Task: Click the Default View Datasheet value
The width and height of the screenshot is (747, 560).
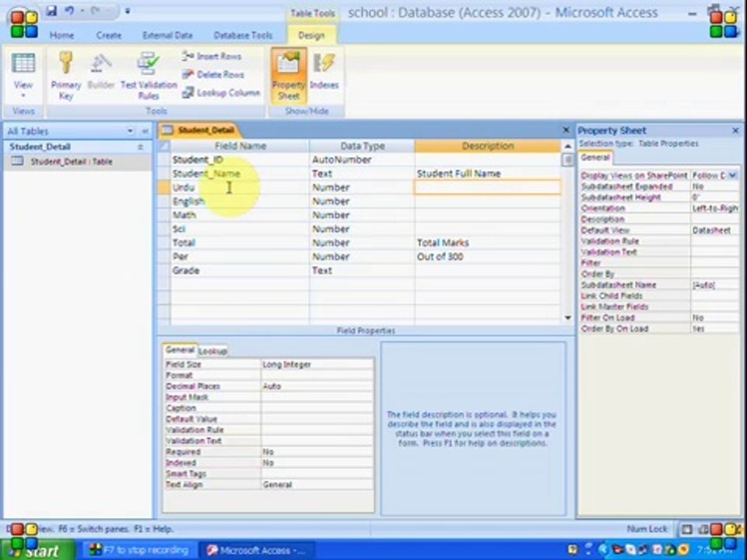Action: coord(714,230)
